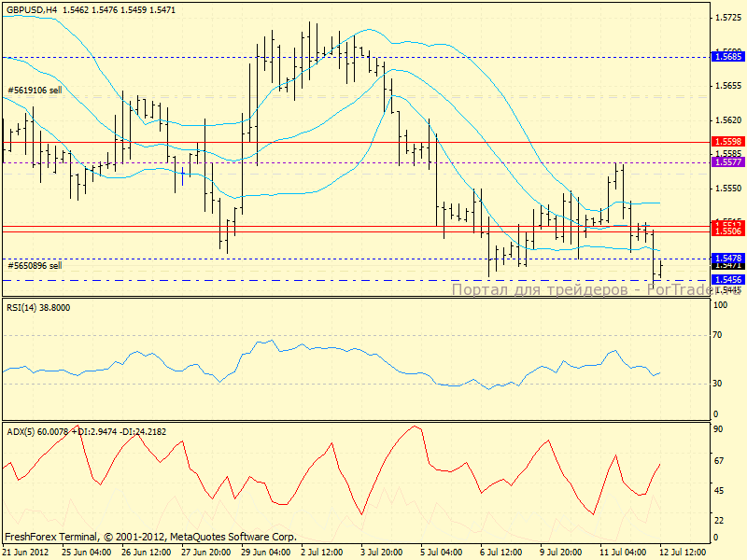Click the 12 Jul 12:00 time label

tap(683, 552)
